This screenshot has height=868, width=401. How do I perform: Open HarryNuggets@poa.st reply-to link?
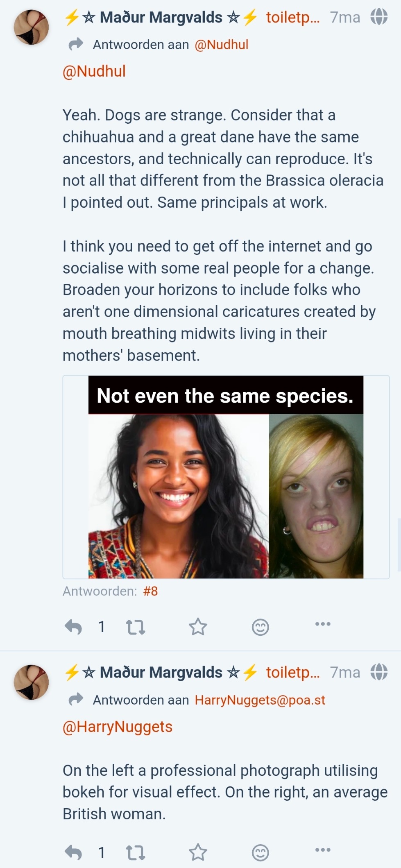[260, 700]
